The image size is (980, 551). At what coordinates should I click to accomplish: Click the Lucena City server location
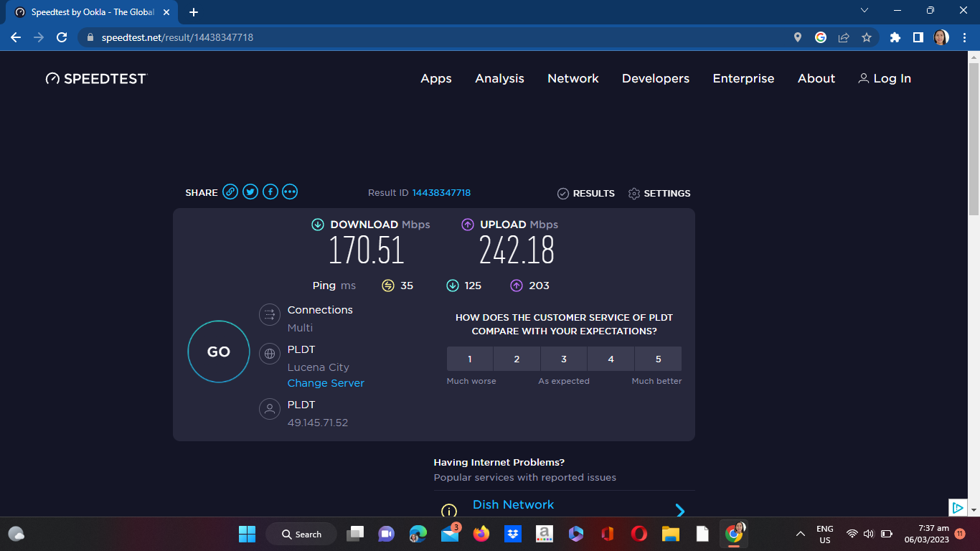tap(319, 367)
